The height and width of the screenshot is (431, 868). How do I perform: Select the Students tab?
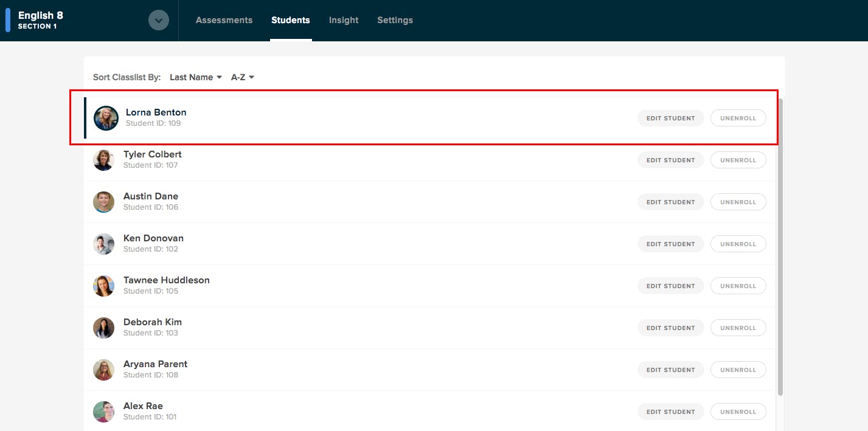(291, 20)
